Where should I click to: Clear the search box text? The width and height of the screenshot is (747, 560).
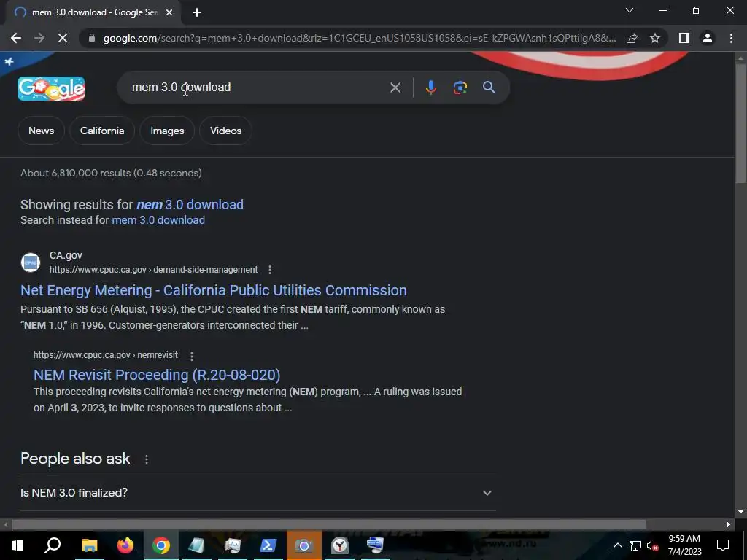(x=395, y=87)
